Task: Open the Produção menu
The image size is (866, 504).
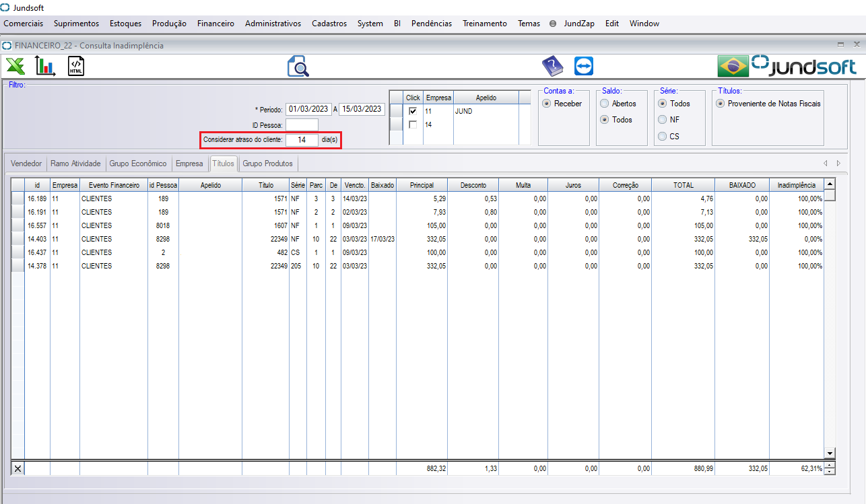Action: (169, 24)
